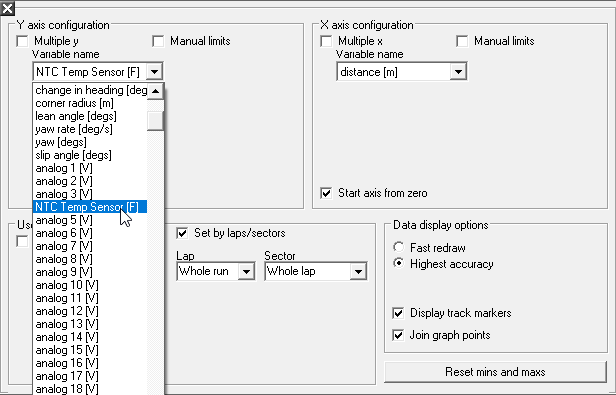Select corner radius [m] option
The height and width of the screenshot is (395, 616).
coord(90,103)
